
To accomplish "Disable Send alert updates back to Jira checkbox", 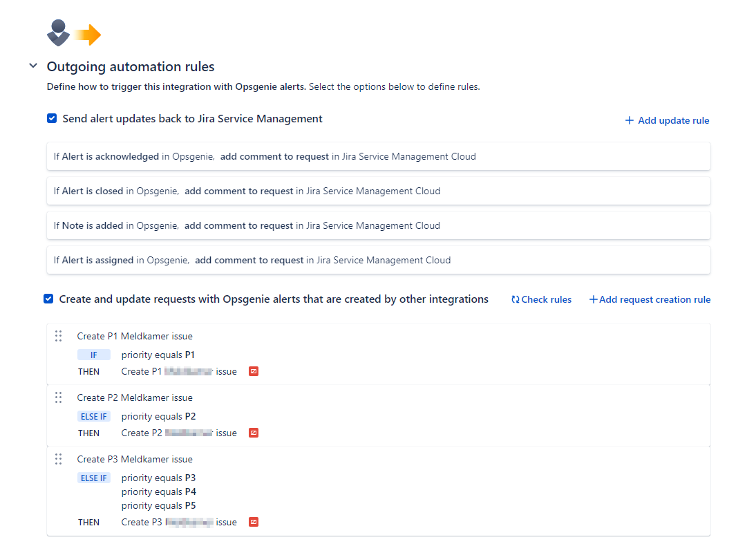I will pos(52,118).
